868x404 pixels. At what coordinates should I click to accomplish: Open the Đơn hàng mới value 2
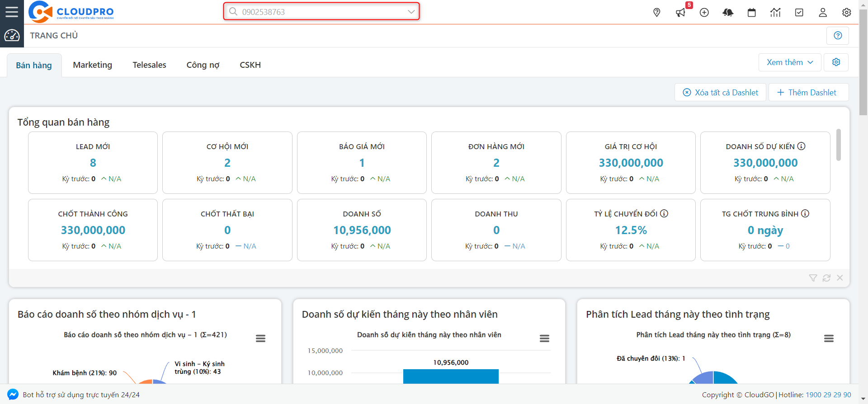click(496, 163)
